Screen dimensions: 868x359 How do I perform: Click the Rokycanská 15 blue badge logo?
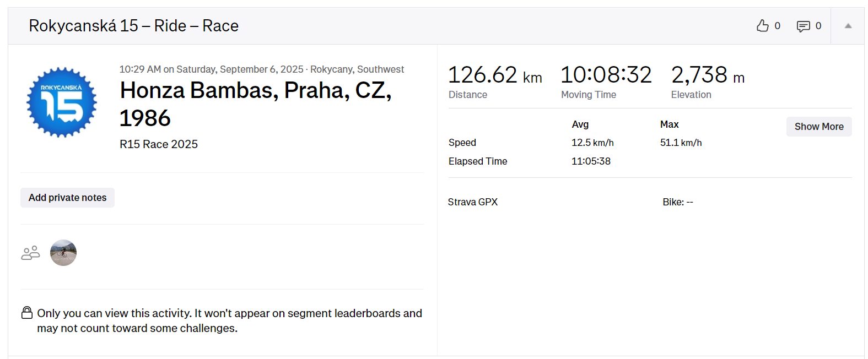[62, 102]
